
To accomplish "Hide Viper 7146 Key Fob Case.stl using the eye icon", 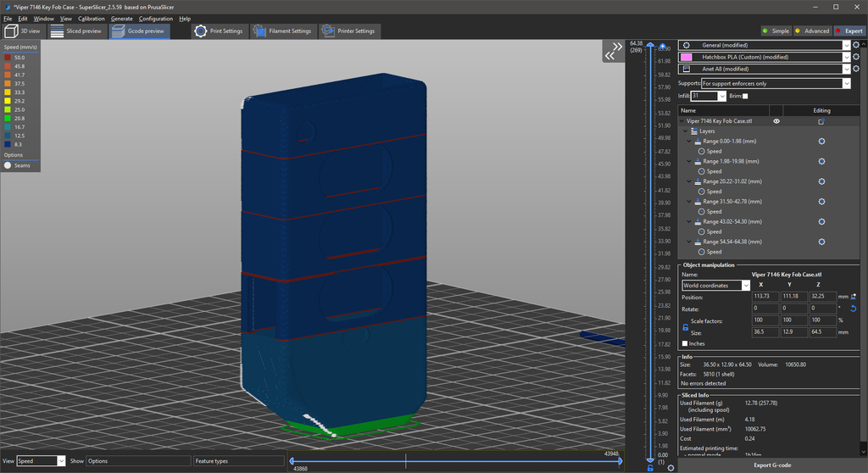I will 776,121.
